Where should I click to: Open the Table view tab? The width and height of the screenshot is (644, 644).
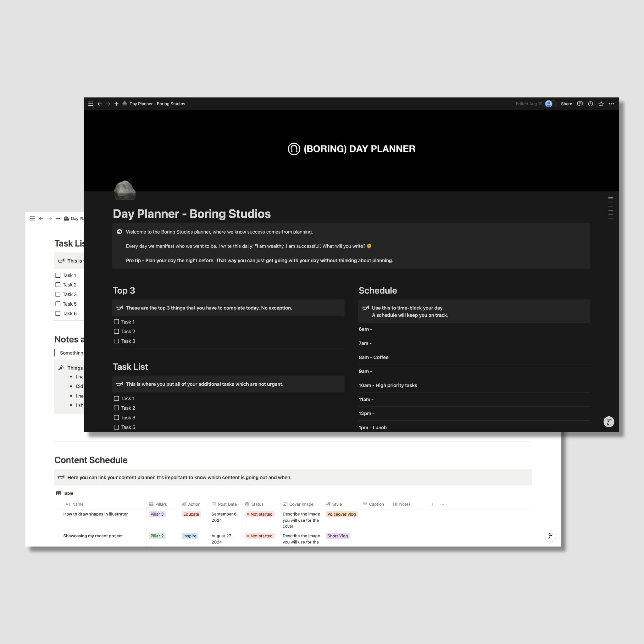(x=65, y=493)
